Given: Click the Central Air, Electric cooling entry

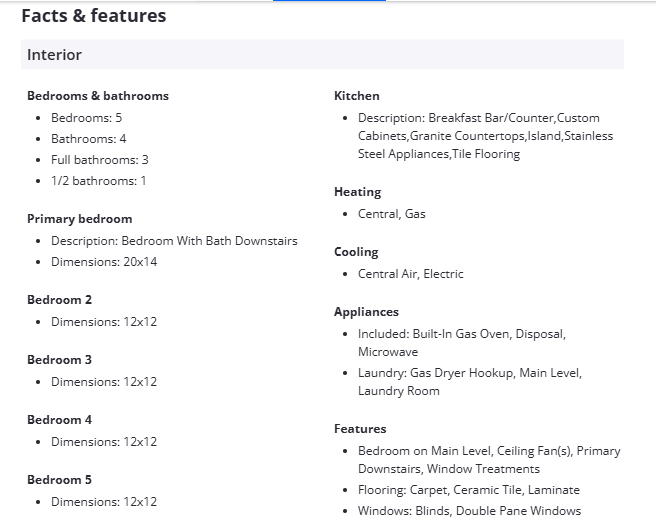Looking at the screenshot, I should [x=411, y=274].
